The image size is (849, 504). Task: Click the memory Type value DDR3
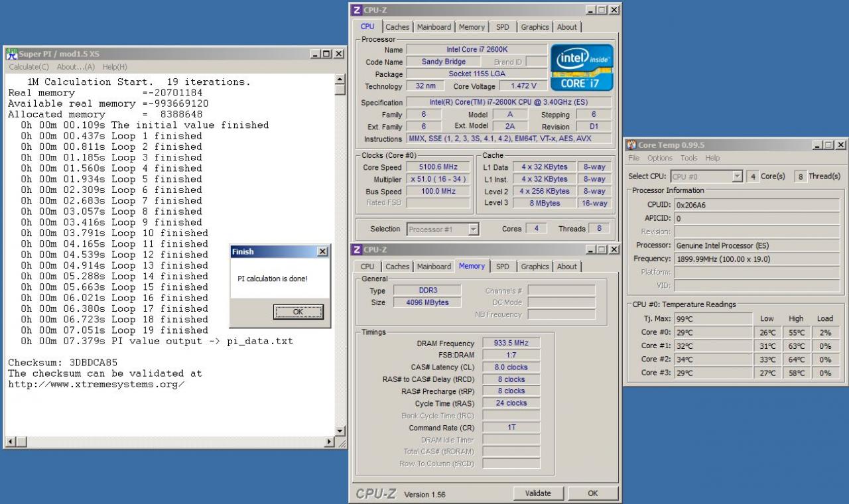pos(427,290)
